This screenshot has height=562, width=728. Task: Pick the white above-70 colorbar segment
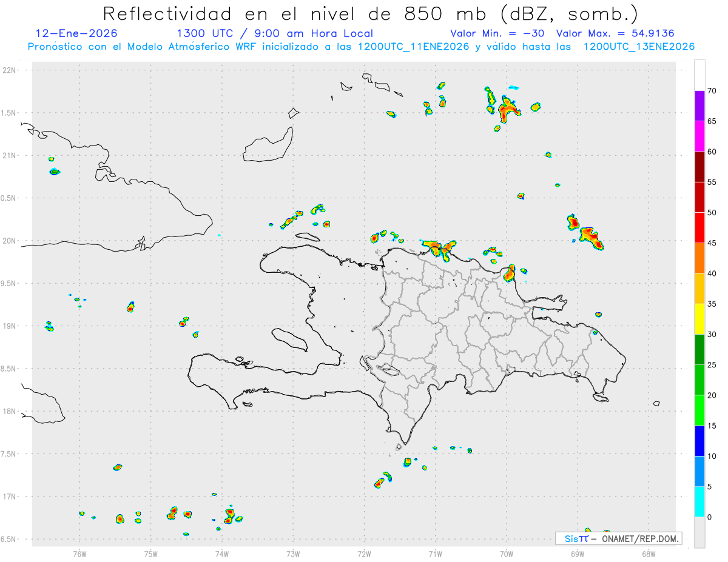[699, 75]
